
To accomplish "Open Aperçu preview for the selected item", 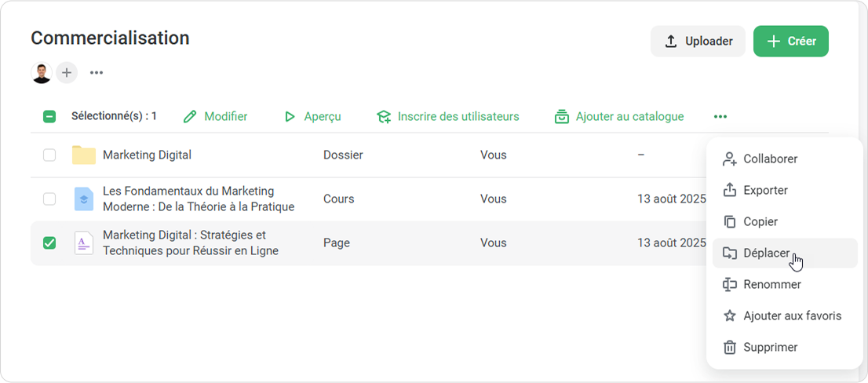I will pos(312,116).
